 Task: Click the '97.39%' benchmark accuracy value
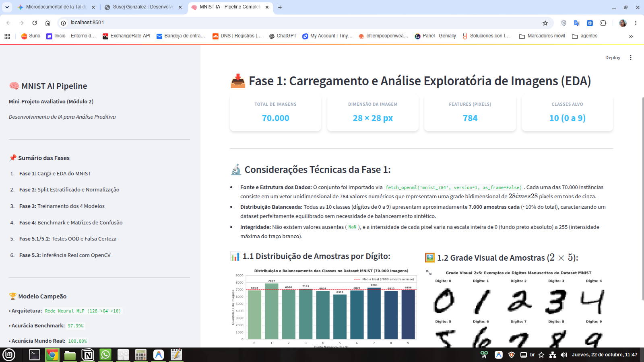pyautogui.click(x=76, y=326)
